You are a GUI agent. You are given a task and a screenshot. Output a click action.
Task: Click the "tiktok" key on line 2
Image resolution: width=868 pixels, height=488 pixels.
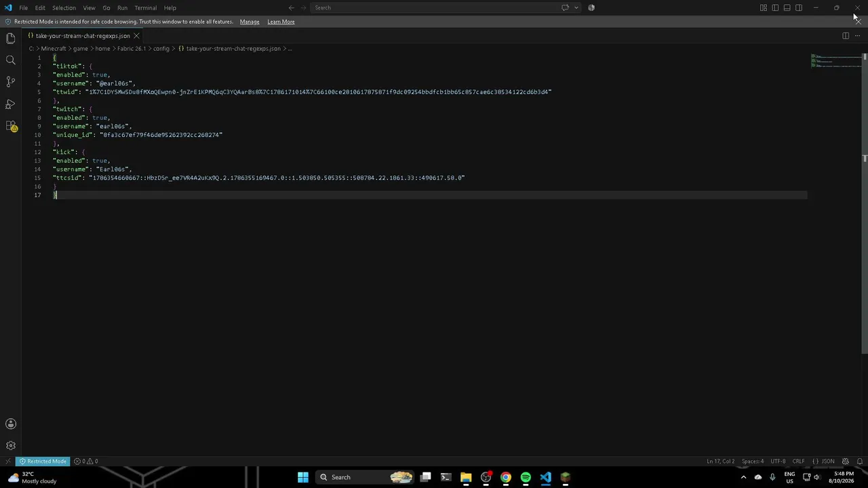(x=67, y=66)
